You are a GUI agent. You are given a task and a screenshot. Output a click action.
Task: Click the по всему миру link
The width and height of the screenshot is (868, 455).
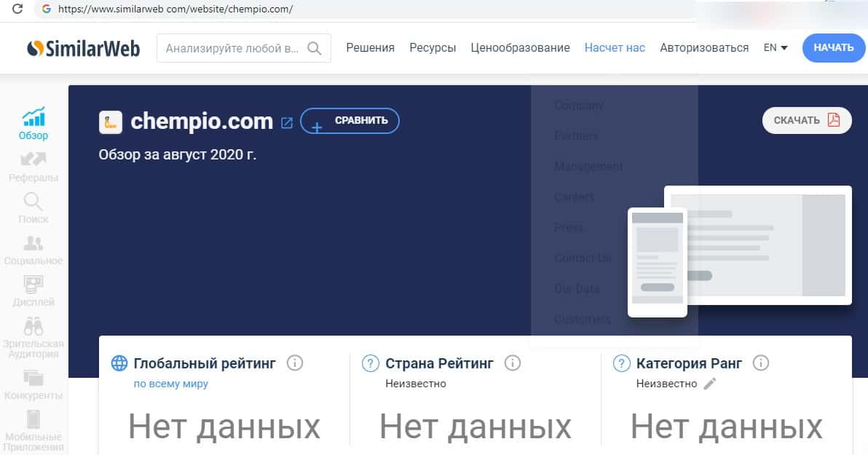pyautogui.click(x=170, y=384)
